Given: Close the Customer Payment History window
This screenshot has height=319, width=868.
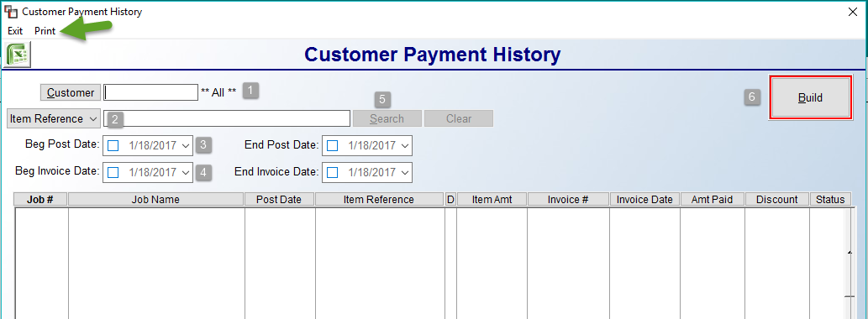Looking at the screenshot, I should [853, 12].
